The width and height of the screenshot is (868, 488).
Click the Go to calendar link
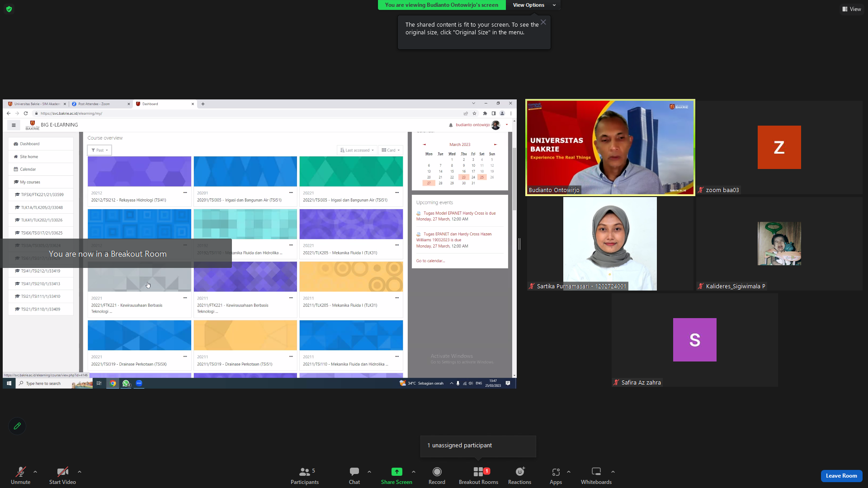(430, 261)
